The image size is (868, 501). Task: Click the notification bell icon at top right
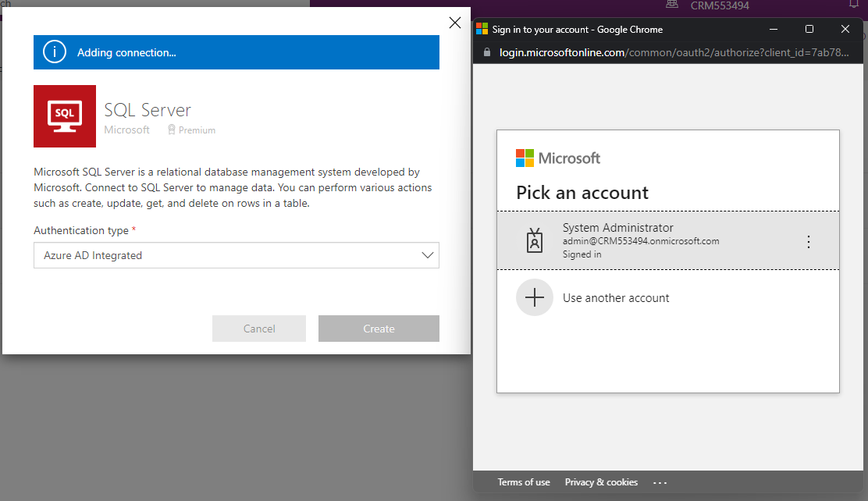853,5
